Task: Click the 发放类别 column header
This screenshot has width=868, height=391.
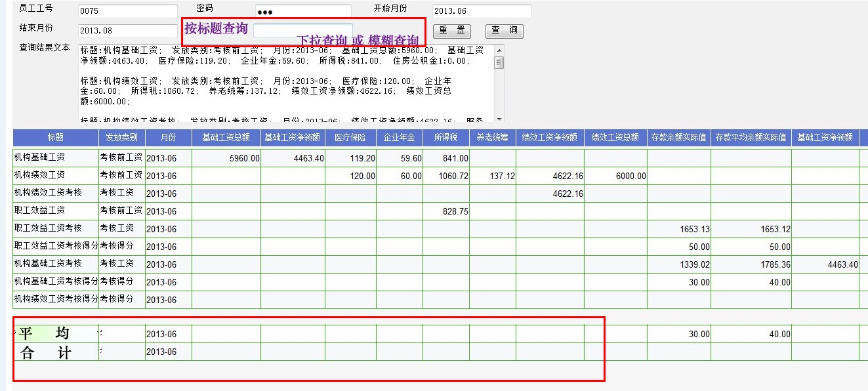Action: point(121,138)
